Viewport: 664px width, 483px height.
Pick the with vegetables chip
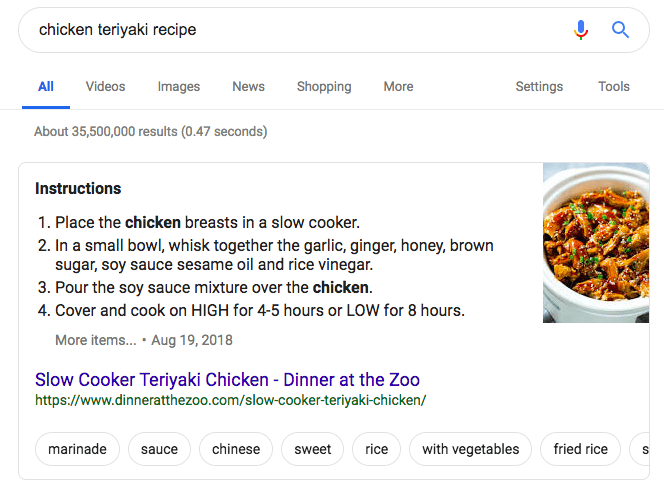coord(470,449)
